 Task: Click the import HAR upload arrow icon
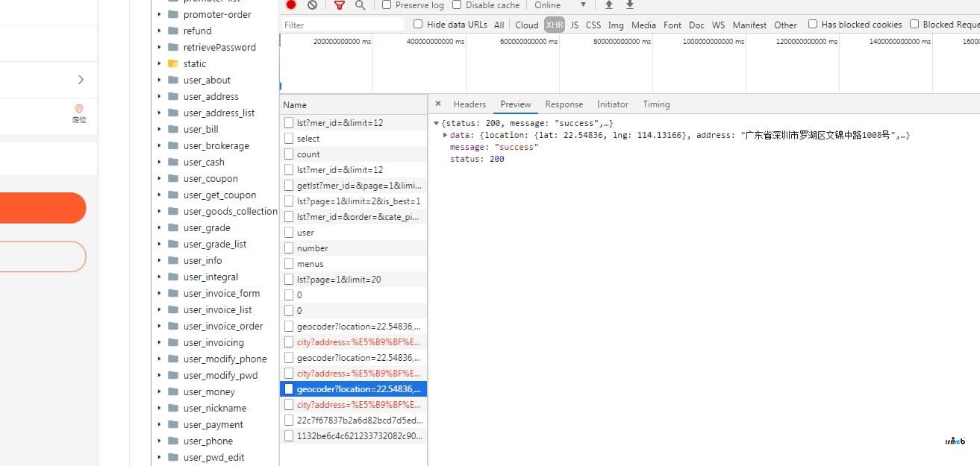tap(609, 4)
